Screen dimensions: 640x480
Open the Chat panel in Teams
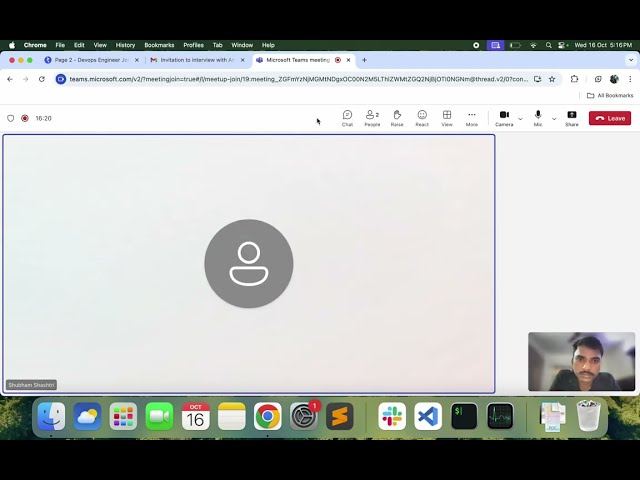[347, 118]
